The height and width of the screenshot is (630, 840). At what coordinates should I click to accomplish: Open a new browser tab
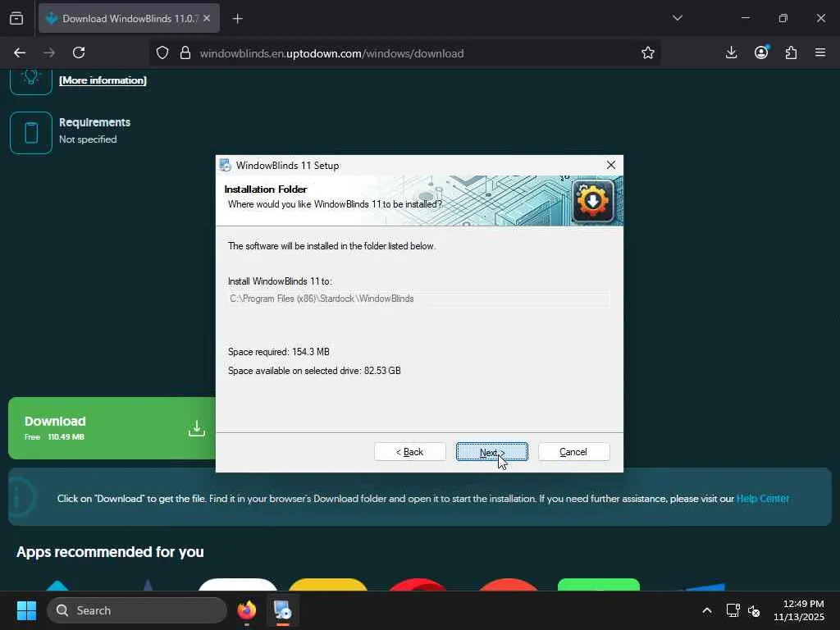(237, 19)
